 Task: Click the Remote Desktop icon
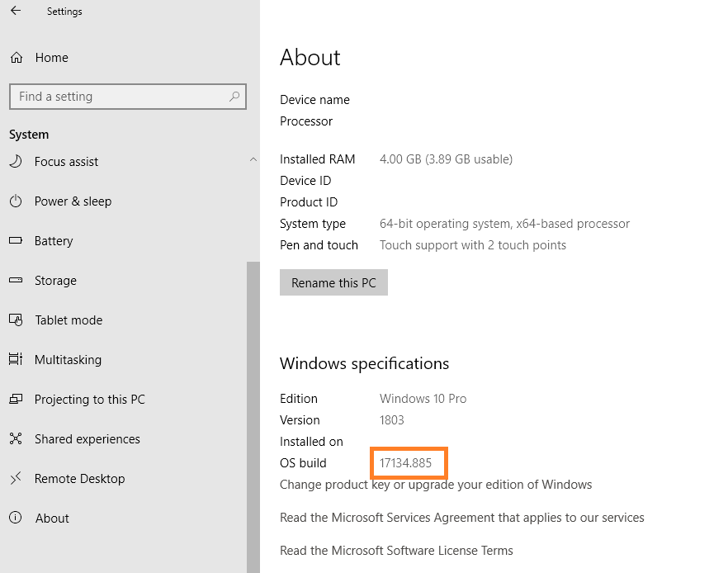(x=16, y=479)
